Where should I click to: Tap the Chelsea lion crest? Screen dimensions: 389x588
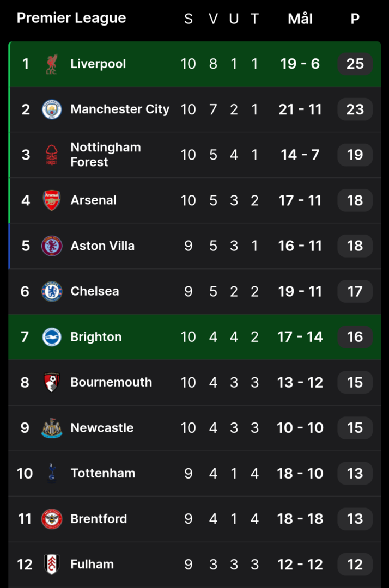point(52,291)
